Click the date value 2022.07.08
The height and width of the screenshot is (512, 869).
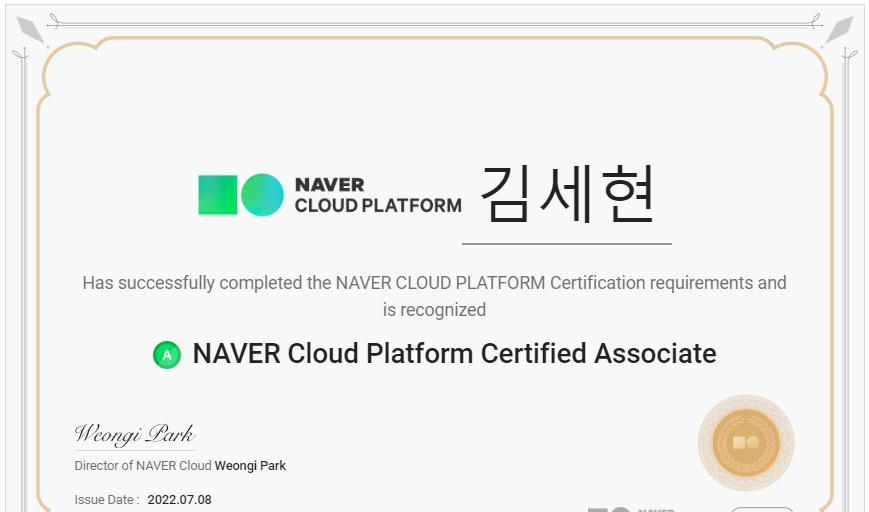(x=180, y=500)
